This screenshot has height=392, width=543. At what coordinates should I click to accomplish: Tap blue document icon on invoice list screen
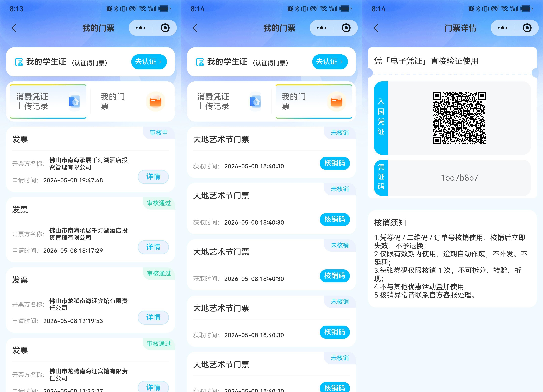coord(74,102)
